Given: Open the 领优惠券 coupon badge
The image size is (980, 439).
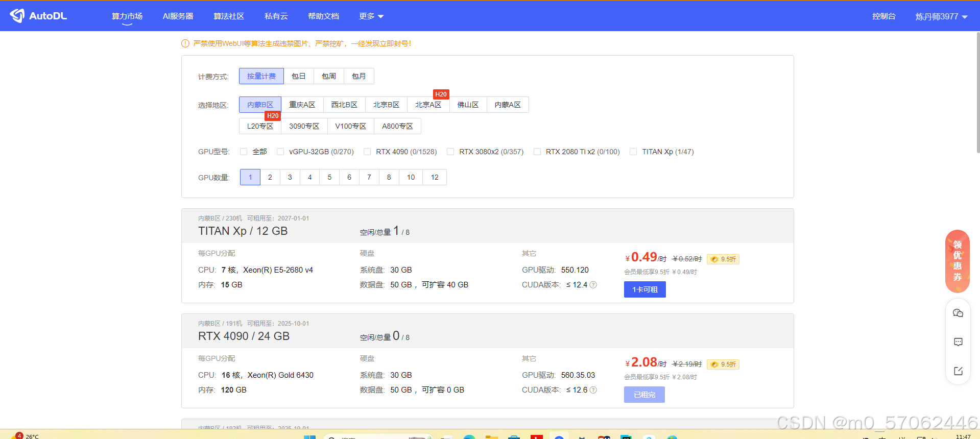Looking at the screenshot, I should tap(957, 261).
